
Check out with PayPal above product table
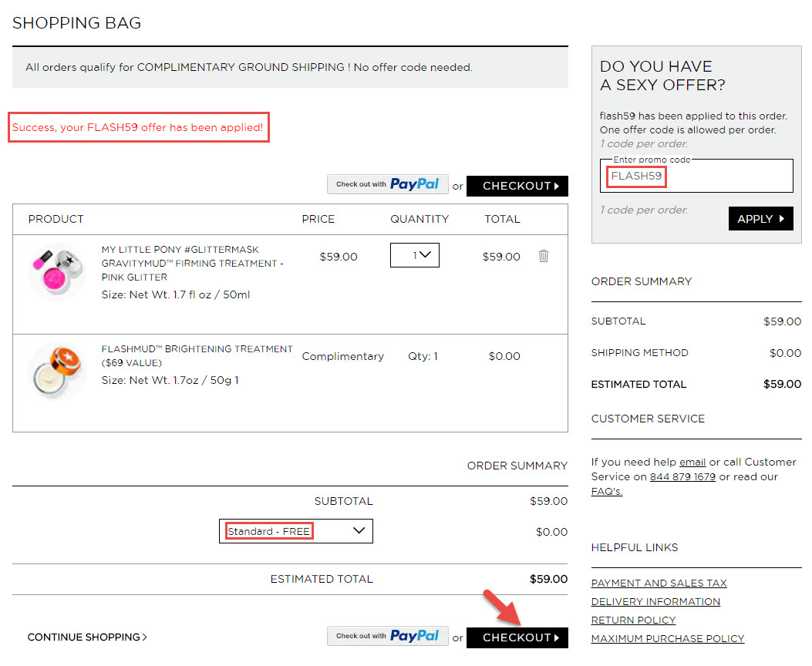pyautogui.click(x=387, y=184)
